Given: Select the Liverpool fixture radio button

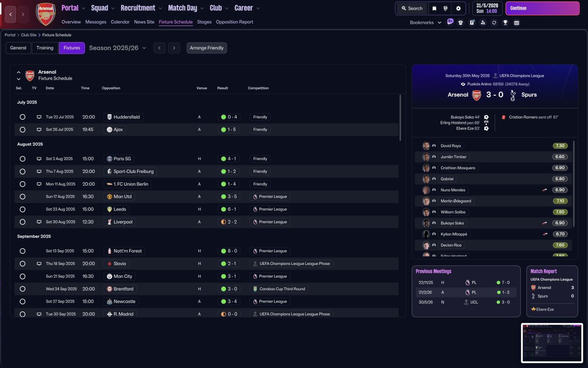Looking at the screenshot, I should point(23,222).
